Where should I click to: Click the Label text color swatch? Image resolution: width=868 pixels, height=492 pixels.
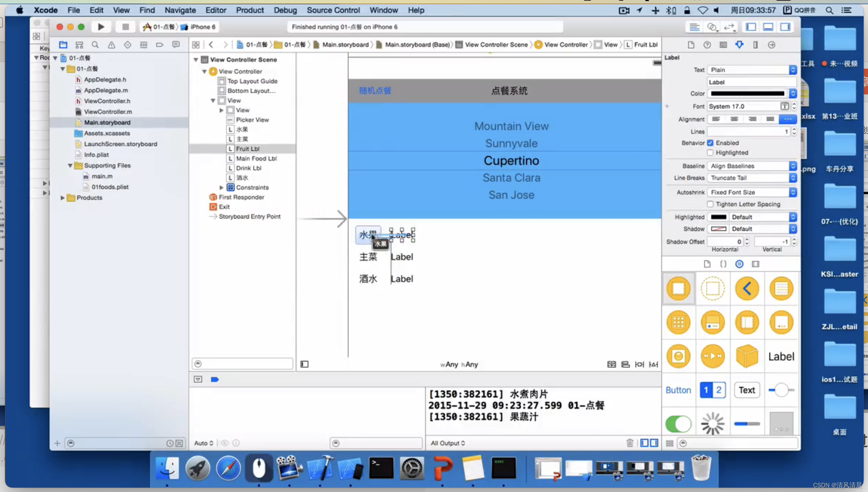click(747, 94)
